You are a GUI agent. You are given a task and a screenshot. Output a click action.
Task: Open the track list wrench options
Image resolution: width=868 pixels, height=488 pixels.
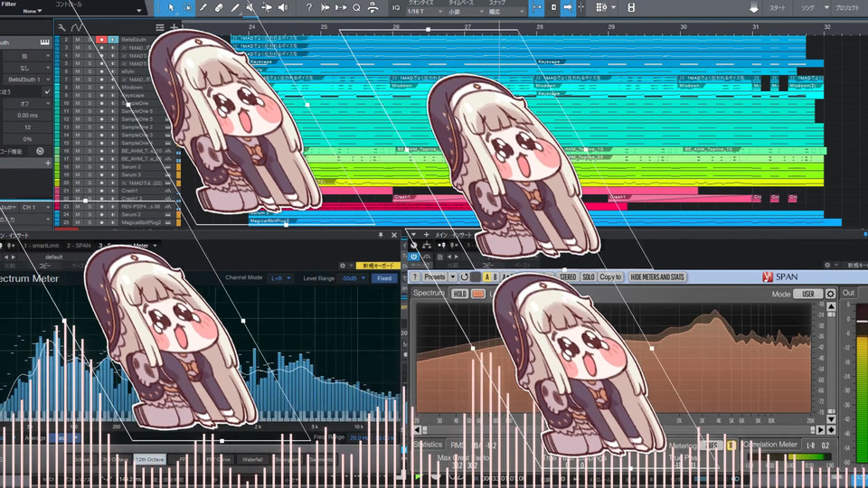(62, 27)
